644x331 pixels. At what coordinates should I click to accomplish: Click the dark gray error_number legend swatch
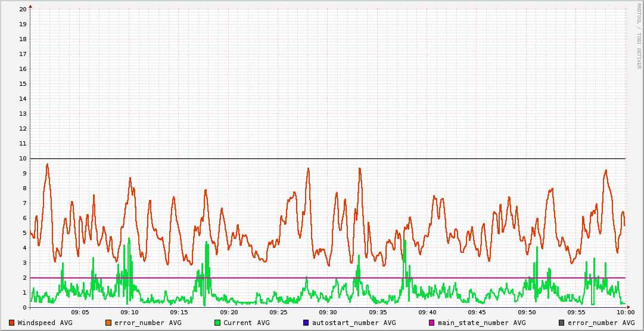pos(561,323)
